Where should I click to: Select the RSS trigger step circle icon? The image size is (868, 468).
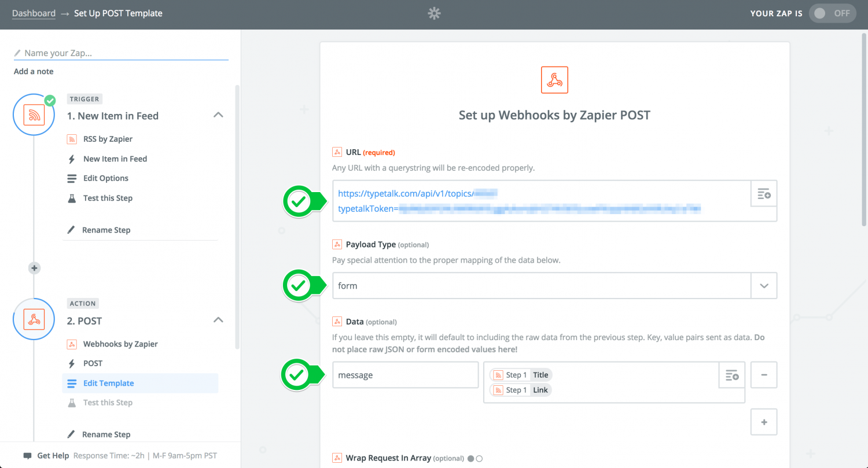[x=34, y=115]
